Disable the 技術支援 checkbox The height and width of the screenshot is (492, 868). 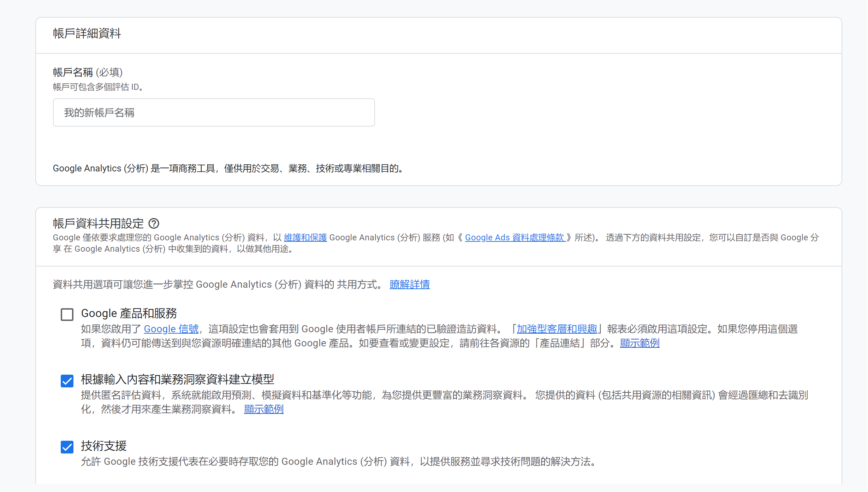tap(67, 447)
